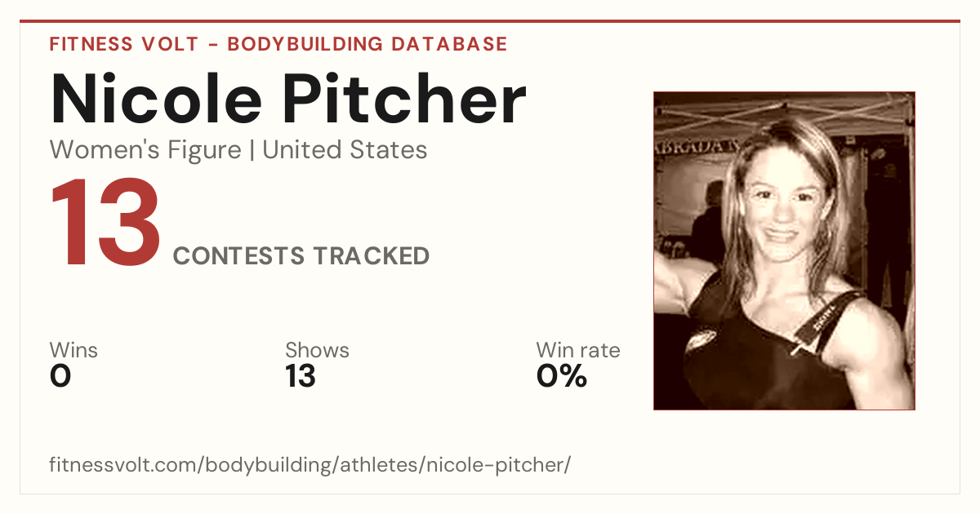Click the Shows stat label
The width and height of the screenshot is (980, 514).
[317, 351]
